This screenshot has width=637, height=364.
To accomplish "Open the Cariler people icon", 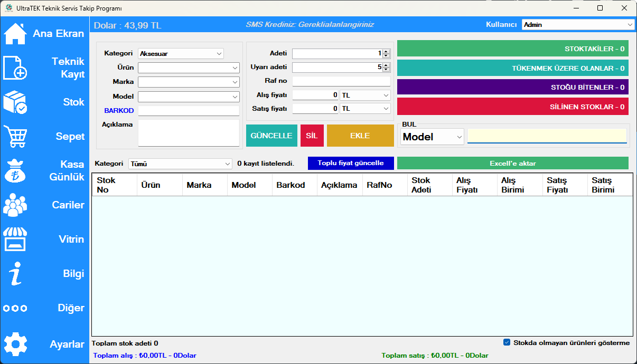I will point(15,205).
